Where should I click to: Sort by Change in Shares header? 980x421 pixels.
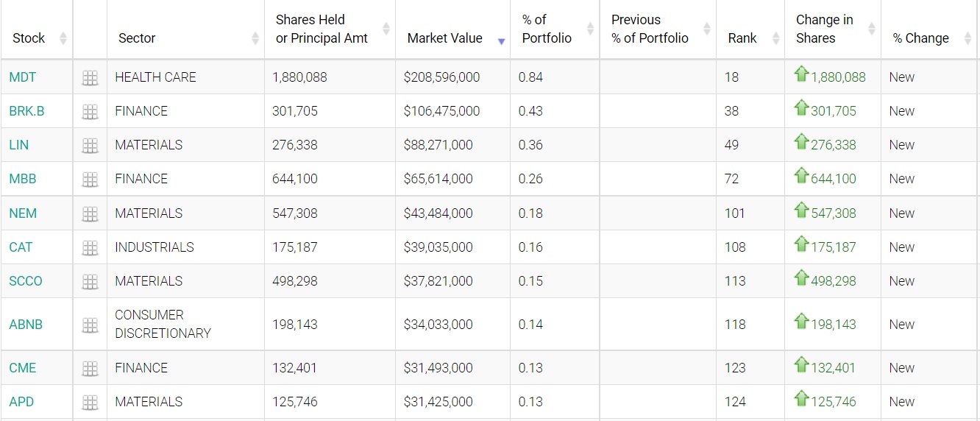(825, 29)
